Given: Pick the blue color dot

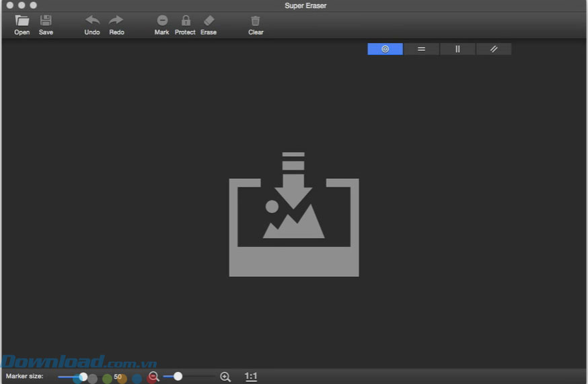Looking at the screenshot, I should (x=137, y=379).
